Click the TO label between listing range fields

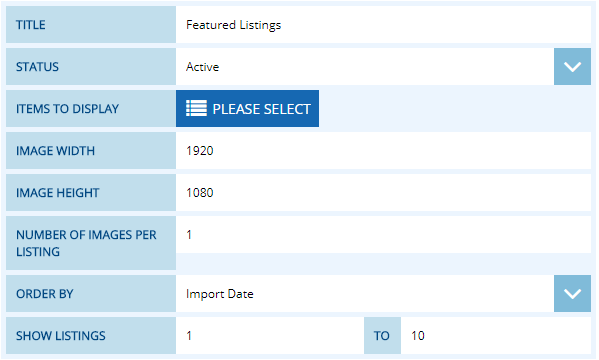coord(382,336)
